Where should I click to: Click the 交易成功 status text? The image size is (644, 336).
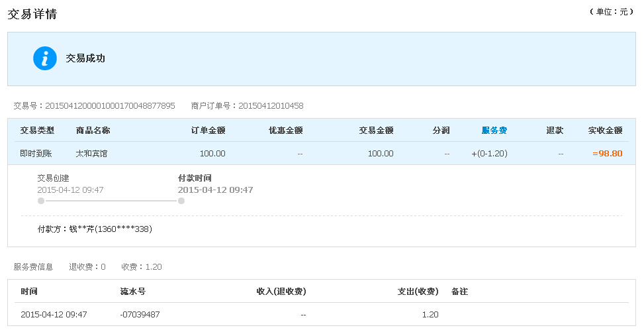pos(85,58)
